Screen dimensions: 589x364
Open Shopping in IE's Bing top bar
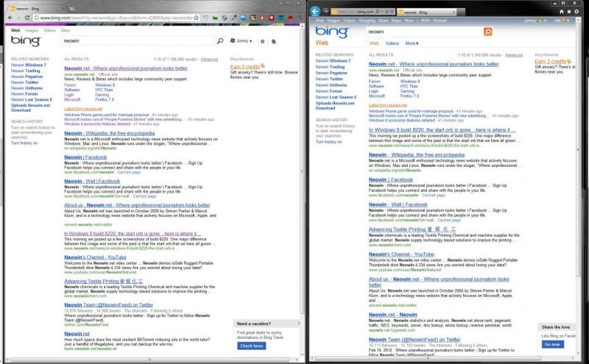pyautogui.click(x=367, y=21)
